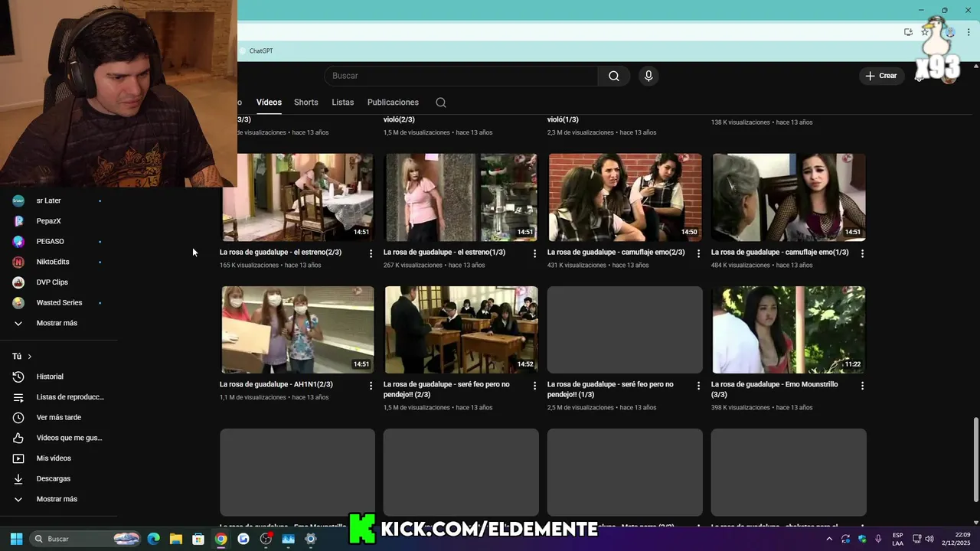Play el estreno(1/3) video thumbnail
Image resolution: width=980 pixels, height=551 pixels.
[x=461, y=197]
